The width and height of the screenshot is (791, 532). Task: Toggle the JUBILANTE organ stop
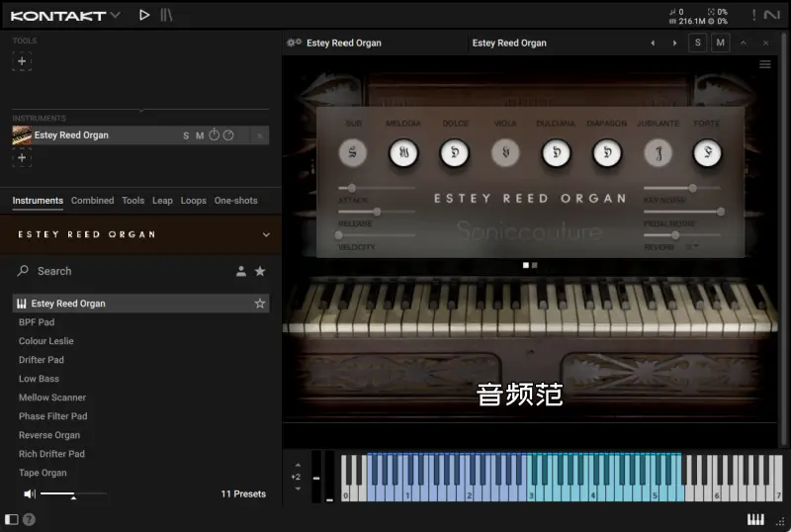pyautogui.click(x=658, y=152)
